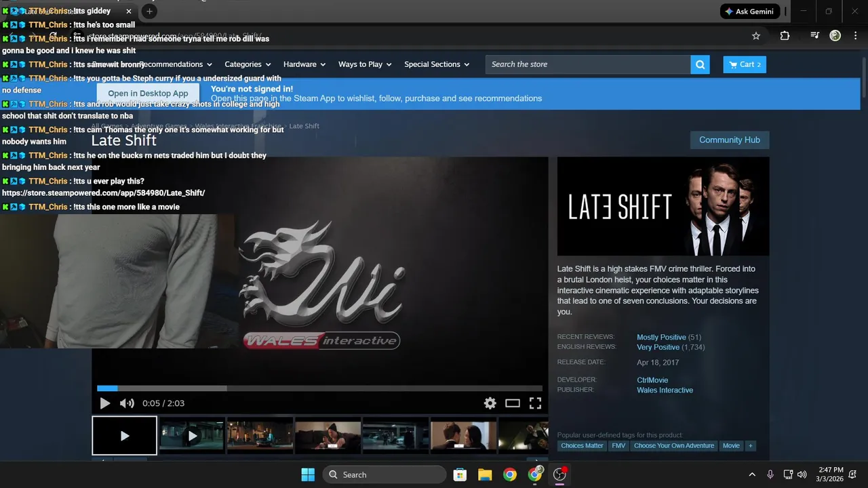Open video settings gear in player
The width and height of the screenshot is (868, 488).
[x=490, y=403]
